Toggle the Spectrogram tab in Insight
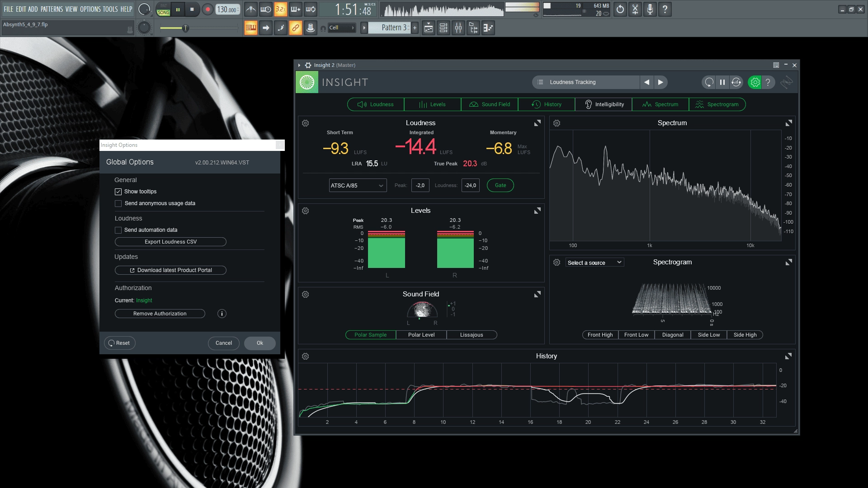This screenshot has height=488, width=868. (x=717, y=104)
